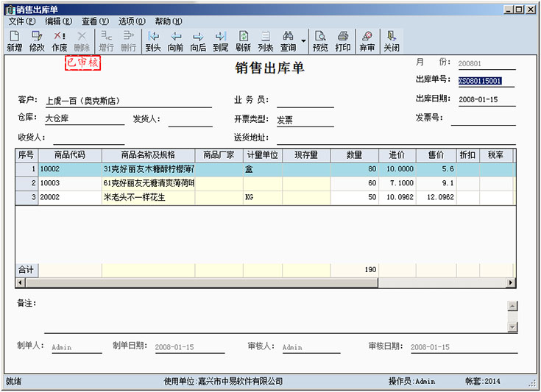Go to previous record with 向前
This screenshot has width=541, height=392.
(x=176, y=41)
